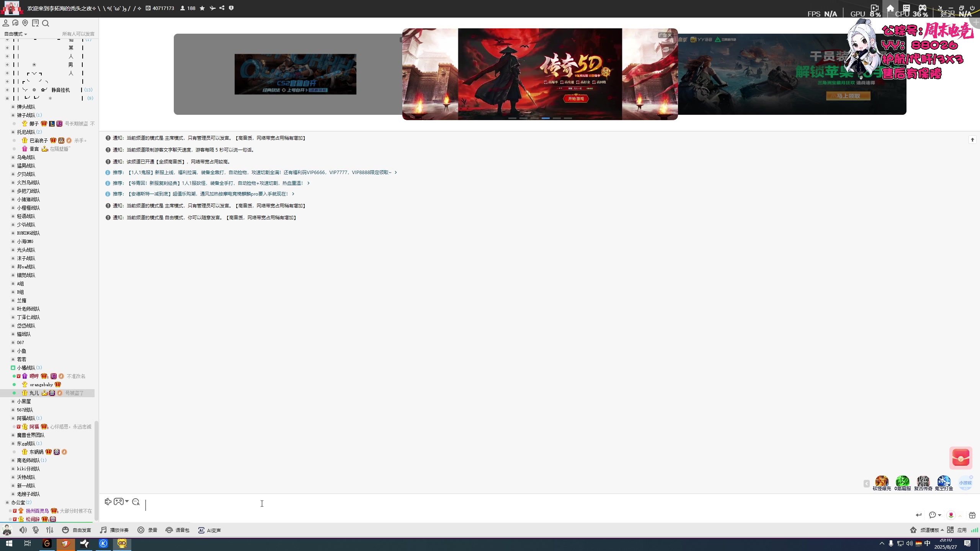Select the 办公室 channel
The image size is (980, 551).
(18, 502)
